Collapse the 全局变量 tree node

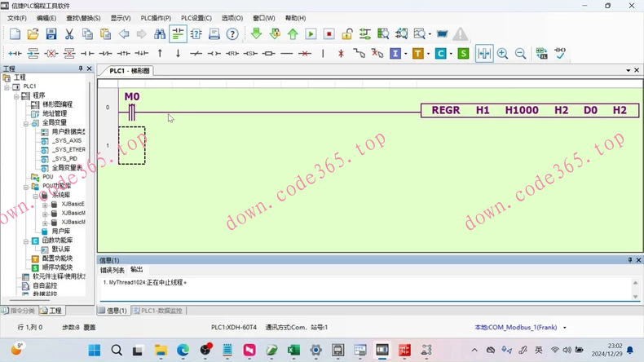(x=25, y=123)
